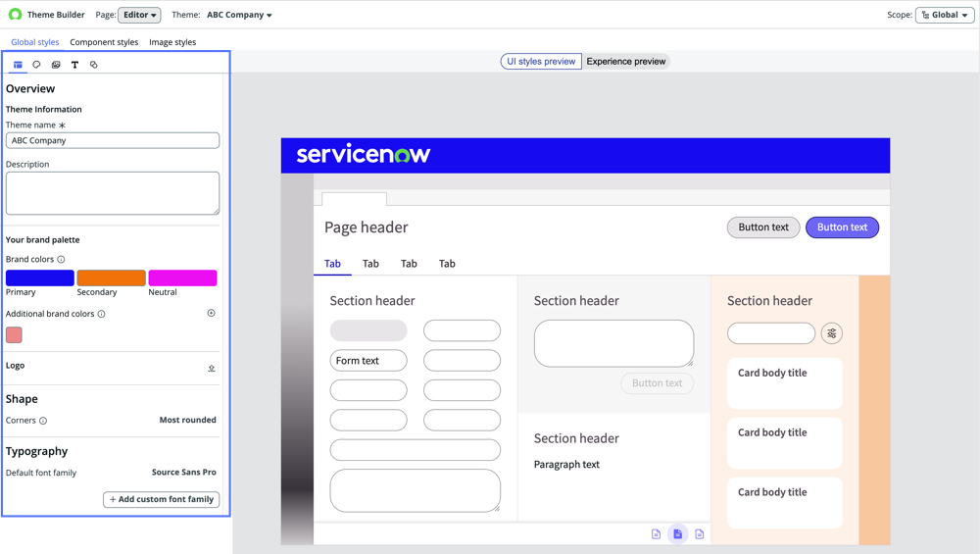This screenshot has height=554, width=980.
Task: Select the fourth Tab in preview
Action: (x=447, y=264)
